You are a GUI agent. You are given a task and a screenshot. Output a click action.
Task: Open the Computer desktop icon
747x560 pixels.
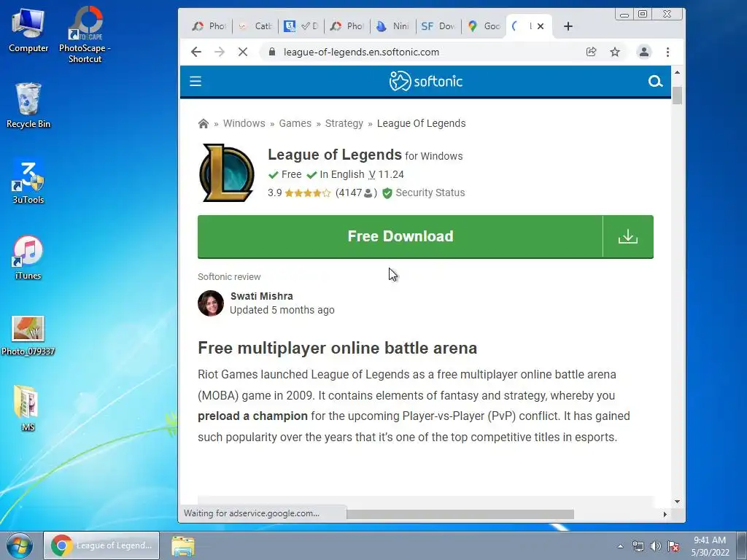coord(28,31)
